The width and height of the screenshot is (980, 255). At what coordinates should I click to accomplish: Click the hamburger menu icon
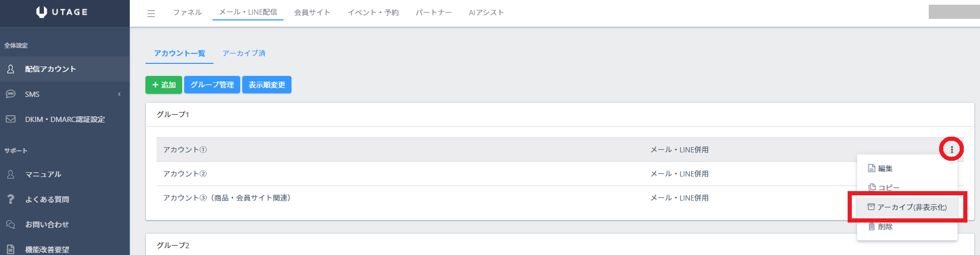[x=151, y=14]
